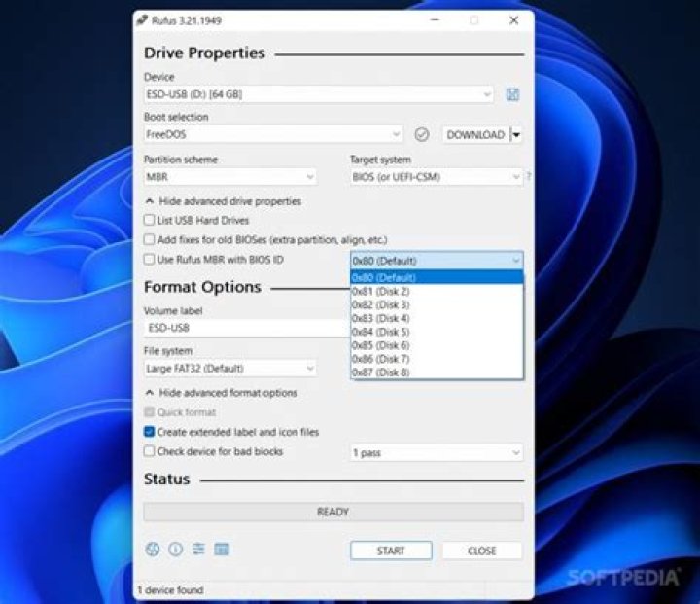This screenshot has height=604, width=700.
Task: Check Add fixes for old BIOSes
Action: point(150,239)
